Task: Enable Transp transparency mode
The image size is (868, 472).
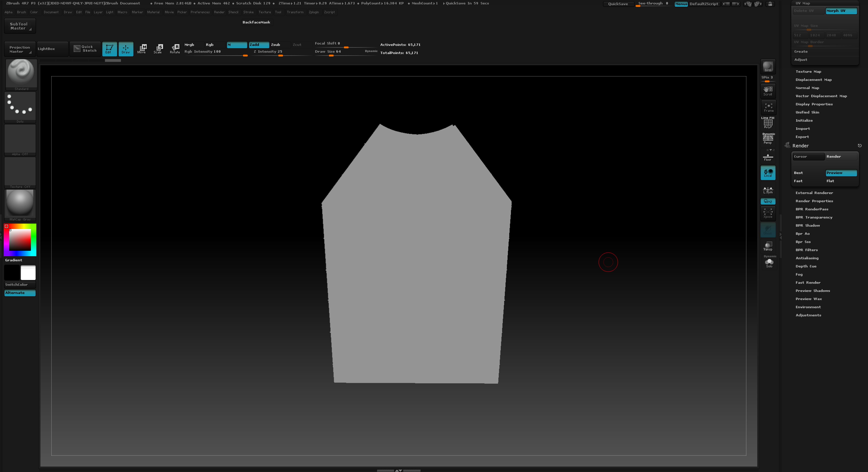Action: click(768, 246)
